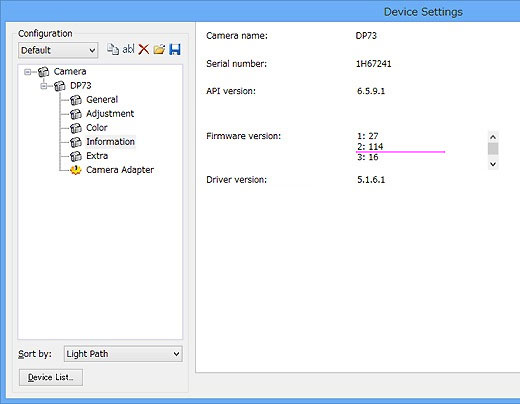Viewport: 520px width, 404px height.
Task: Select Color in the tree
Action: [x=97, y=128]
